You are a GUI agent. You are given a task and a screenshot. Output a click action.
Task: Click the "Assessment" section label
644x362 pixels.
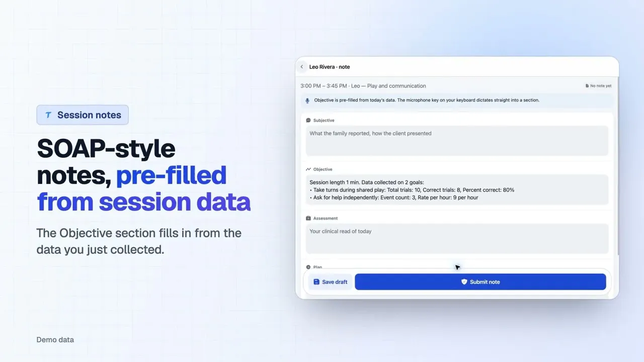pyautogui.click(x=326, y=218)
